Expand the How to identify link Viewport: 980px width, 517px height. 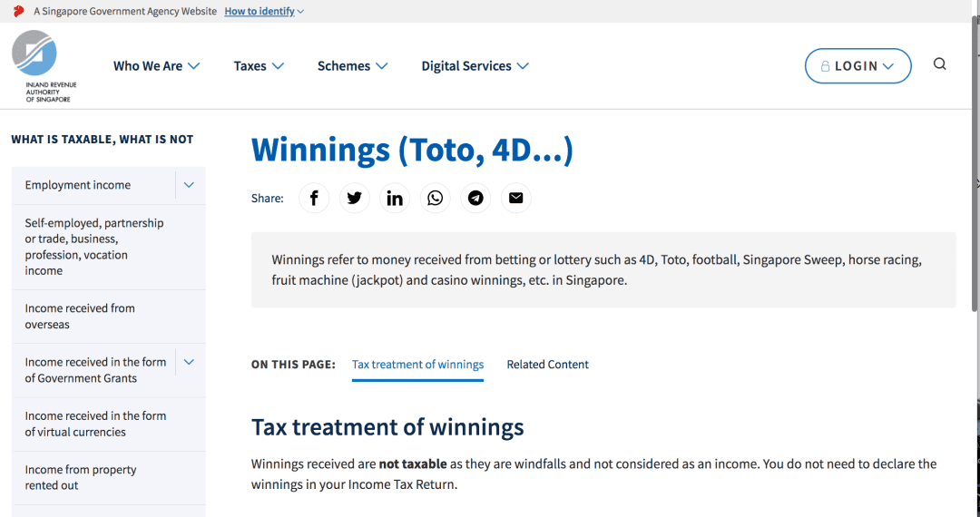click(x=264, y=11)
